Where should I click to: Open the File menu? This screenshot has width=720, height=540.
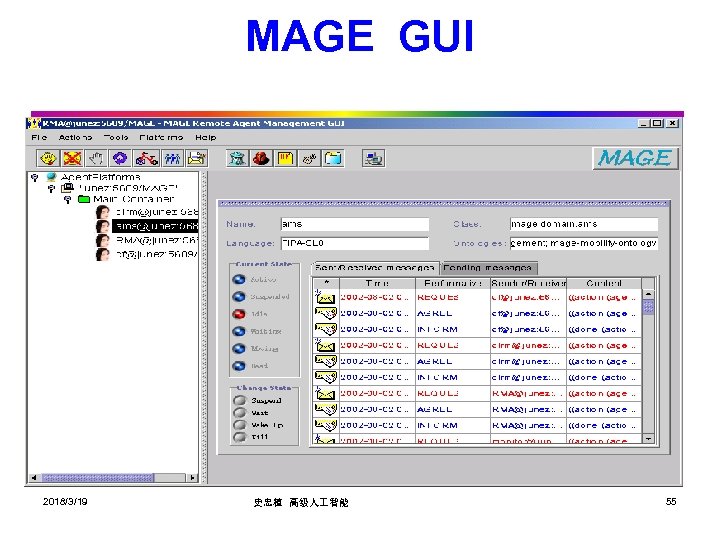tap(39, 137)
